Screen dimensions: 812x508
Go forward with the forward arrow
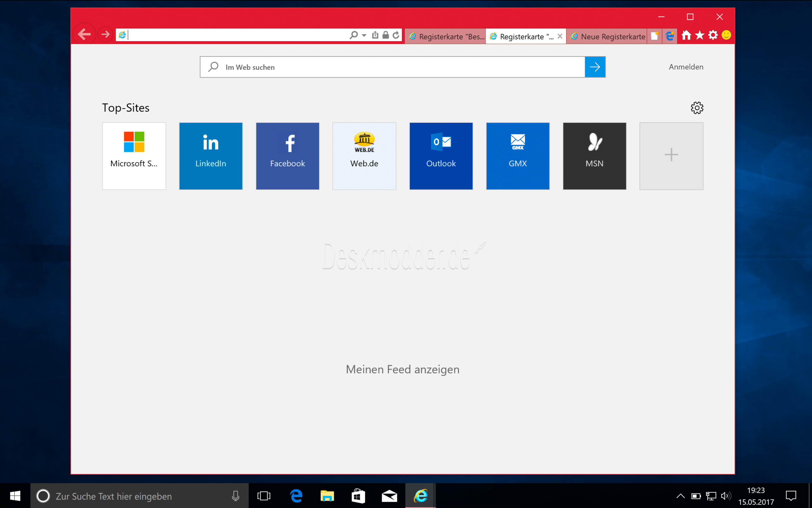tap(105, 34)
